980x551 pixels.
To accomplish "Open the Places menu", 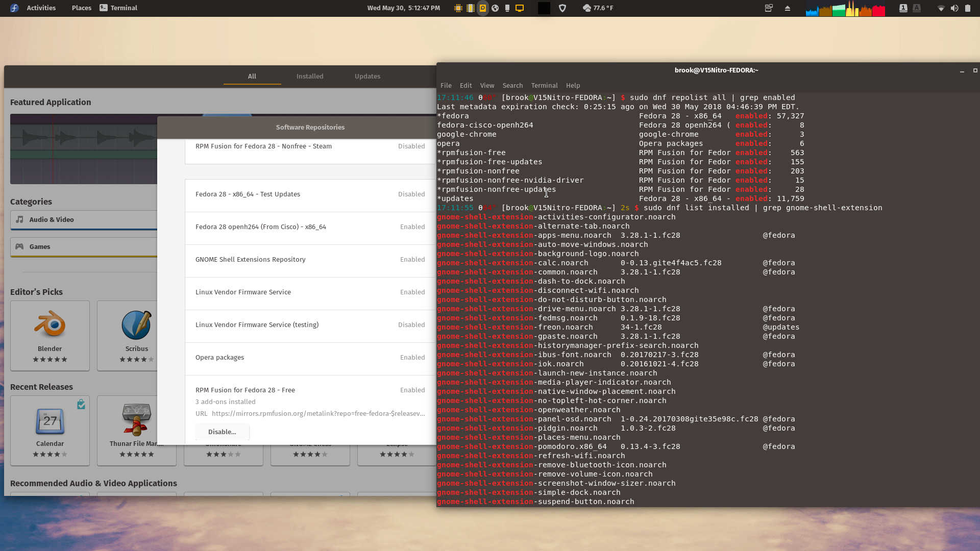I will pos(81,8).
